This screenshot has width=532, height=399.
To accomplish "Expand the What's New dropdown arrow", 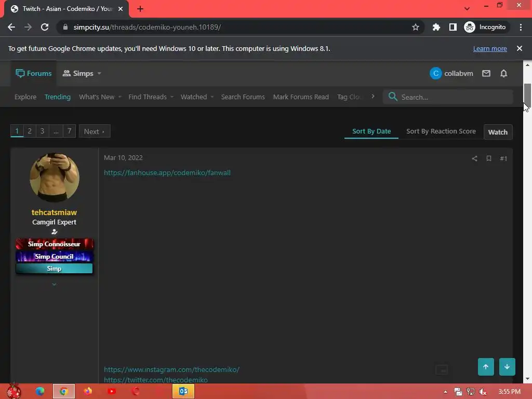I will 120,97.
